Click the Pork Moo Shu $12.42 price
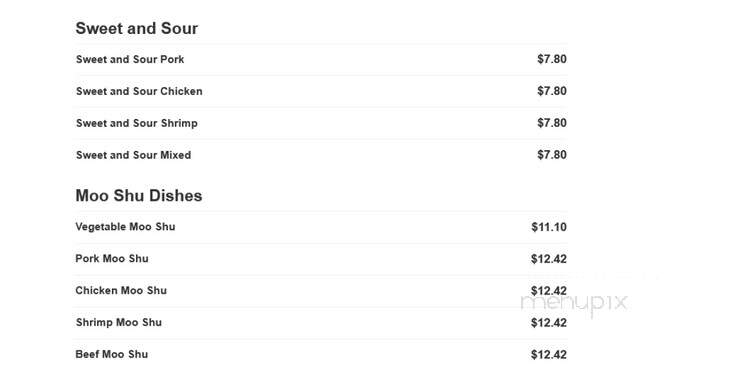Image resolution: width=753 pixels, height=385 pixels. (549, 259)
